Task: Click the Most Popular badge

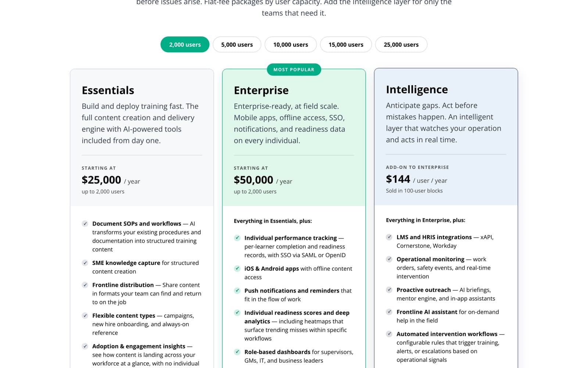Action: click(x=294, y=70)
